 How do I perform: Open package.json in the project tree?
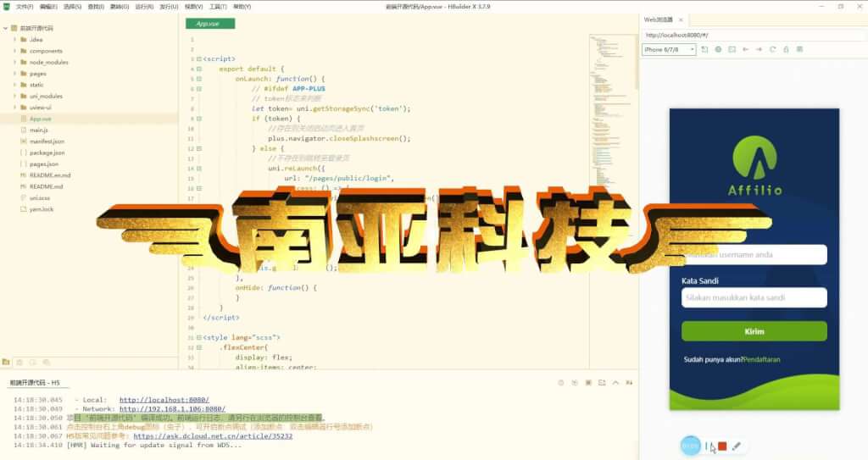(47, 152)
